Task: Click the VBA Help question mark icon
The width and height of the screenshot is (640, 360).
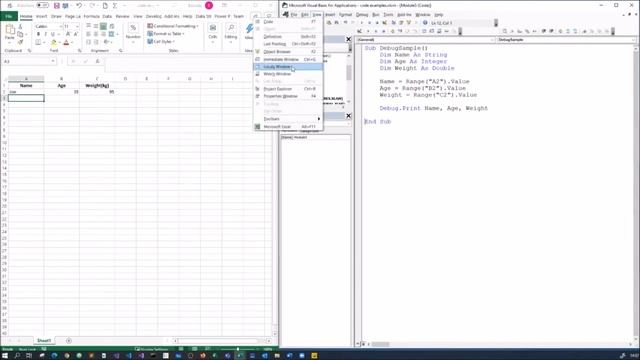Action: coord(425,23)
